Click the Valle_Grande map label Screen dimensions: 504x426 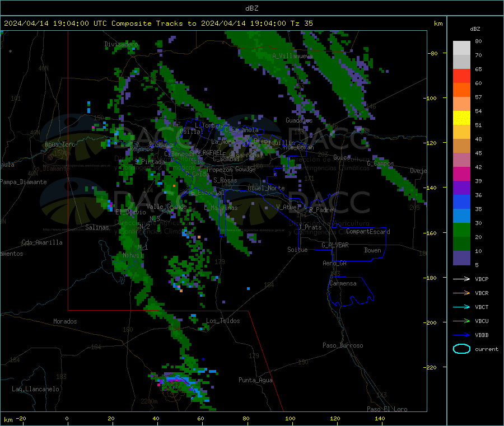[x=166, y=206]
